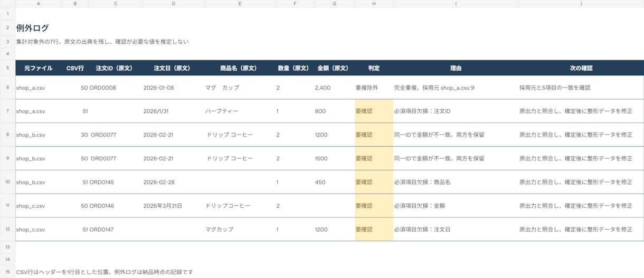Click the 数量（原文） header cell
This screenshot has height=278, width=644.
pos(295,68)
